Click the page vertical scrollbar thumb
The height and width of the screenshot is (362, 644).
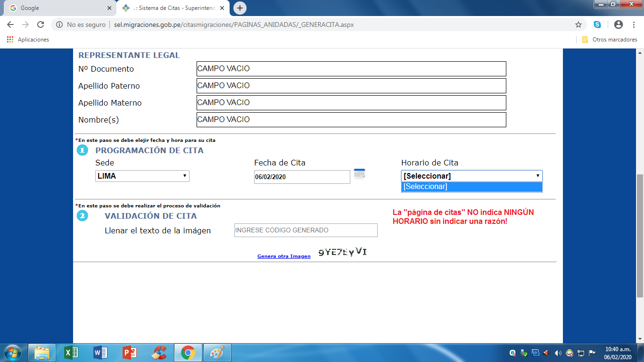[x=640, y=236]
